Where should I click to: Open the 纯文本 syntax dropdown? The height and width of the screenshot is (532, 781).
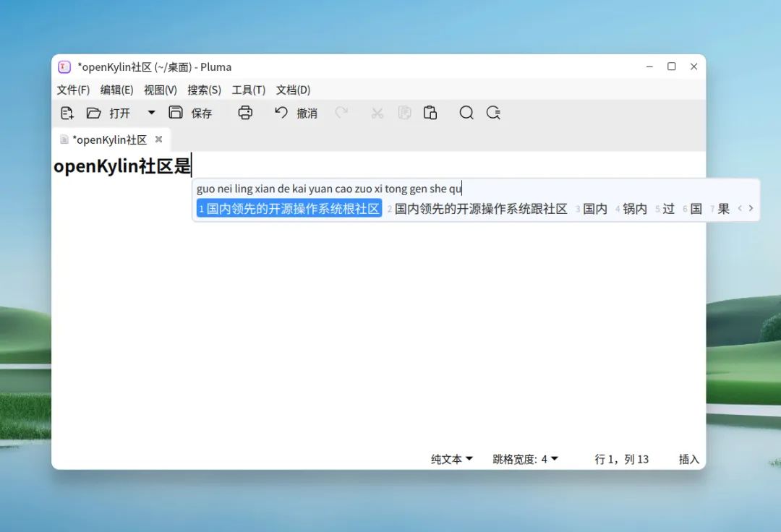click(x=452, y=459)
